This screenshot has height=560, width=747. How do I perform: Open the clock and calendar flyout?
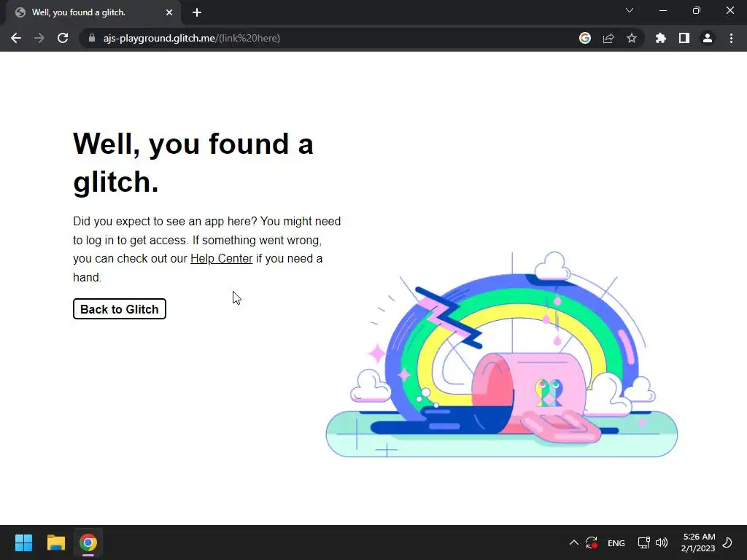click(x=698, y=542)
